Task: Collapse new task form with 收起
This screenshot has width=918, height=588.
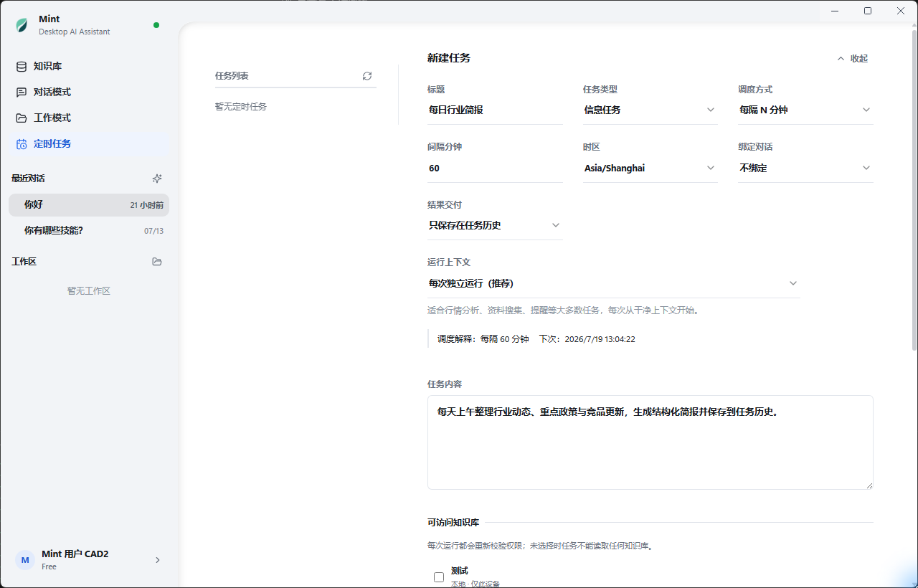Action: (x=853, y=59)
